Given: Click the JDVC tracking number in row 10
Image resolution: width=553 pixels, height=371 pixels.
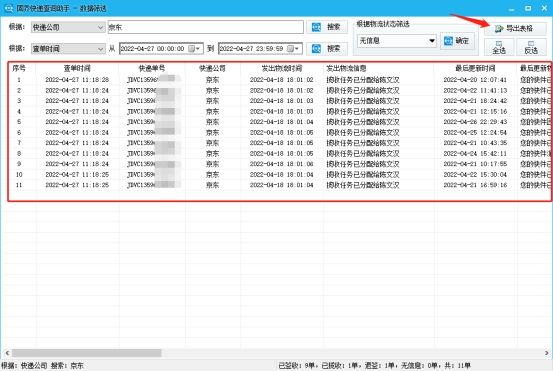Looking at the screenshot, I should coord(153,174).
